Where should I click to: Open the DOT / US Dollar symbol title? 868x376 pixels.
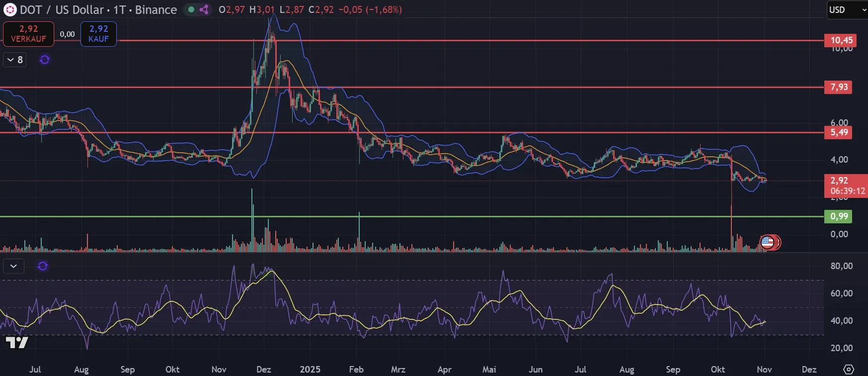coord(62,9)
